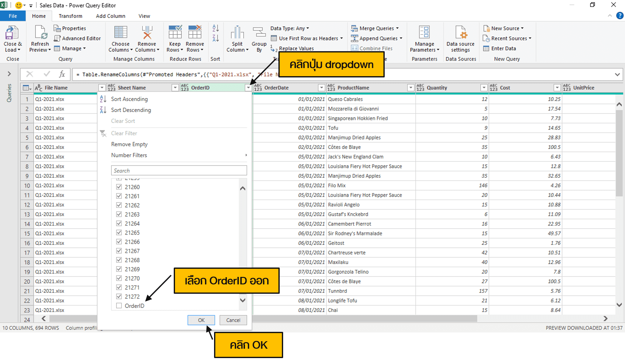Uncheck the 21265 filter value

[119, 233]
